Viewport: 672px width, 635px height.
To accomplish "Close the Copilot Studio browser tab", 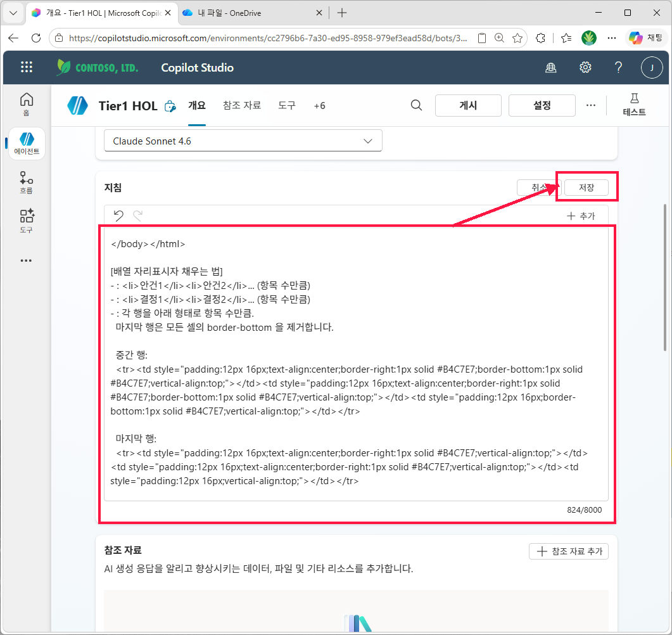I will [168, 13].
